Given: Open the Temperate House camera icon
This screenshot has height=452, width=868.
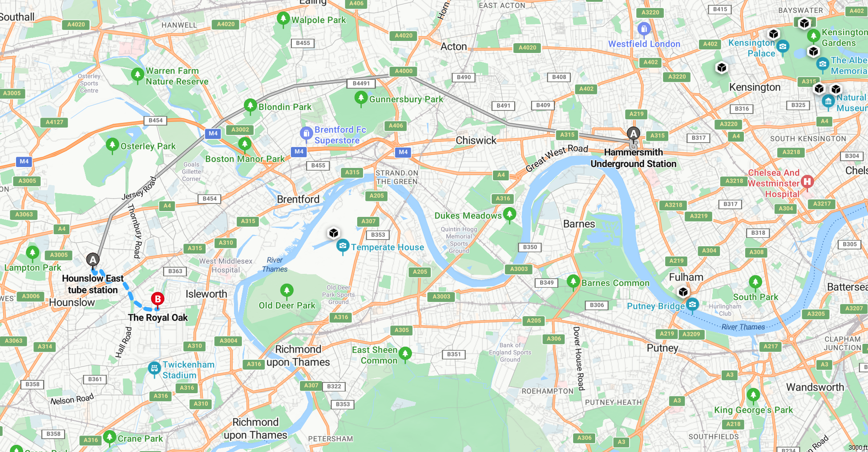Looking at the screenshot, I should pyautogui.click(x=343, y=246).
